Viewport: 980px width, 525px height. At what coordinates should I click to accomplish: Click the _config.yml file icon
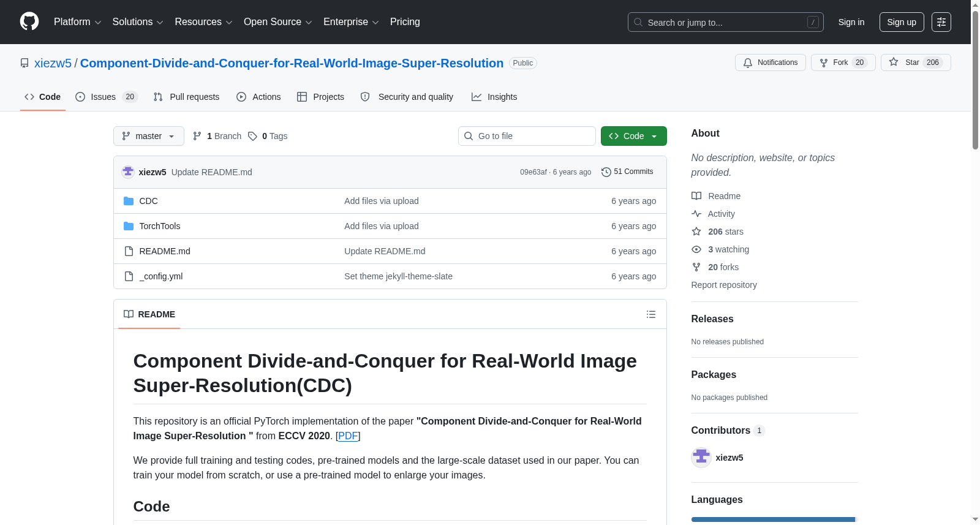click(x=129, y=276)
